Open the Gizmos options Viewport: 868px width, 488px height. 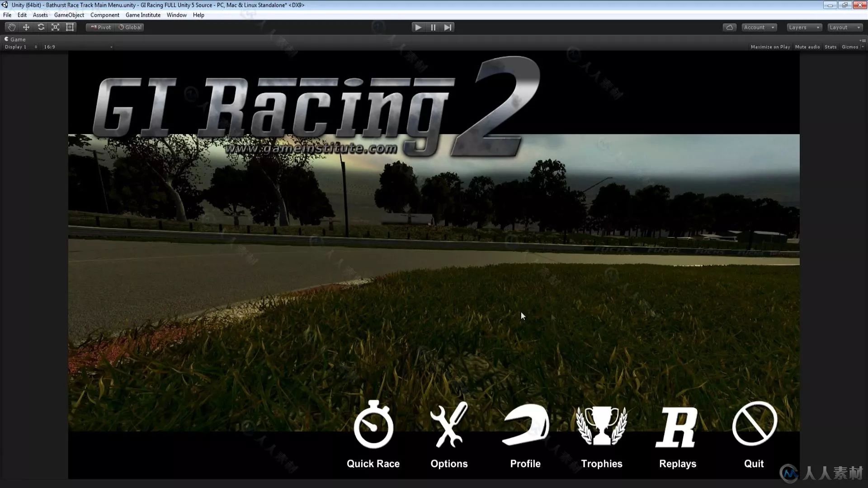(x=849, y=47)
